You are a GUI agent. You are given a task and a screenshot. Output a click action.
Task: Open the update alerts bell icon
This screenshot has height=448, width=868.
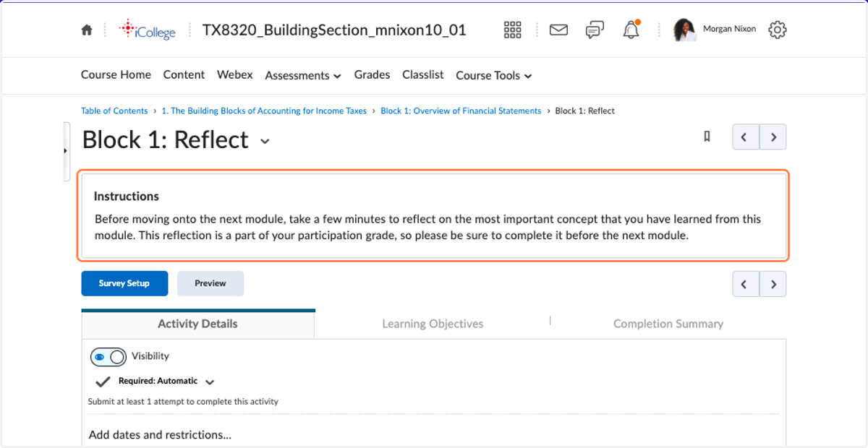[631, 30]
